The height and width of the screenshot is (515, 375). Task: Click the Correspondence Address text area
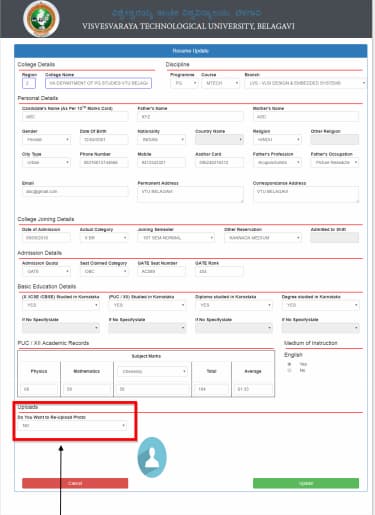point(306,194)
